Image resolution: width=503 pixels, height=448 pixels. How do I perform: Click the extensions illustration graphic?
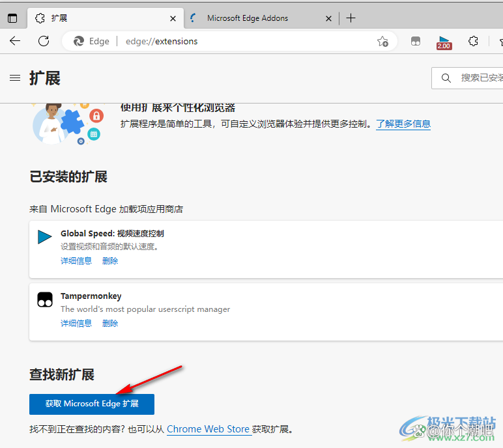point(68,124)
